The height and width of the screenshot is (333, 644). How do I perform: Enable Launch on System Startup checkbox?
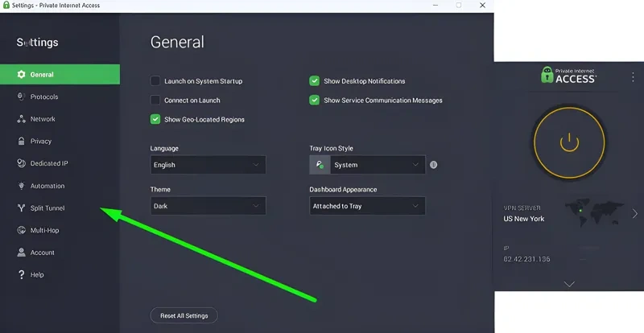coord(155,81)
